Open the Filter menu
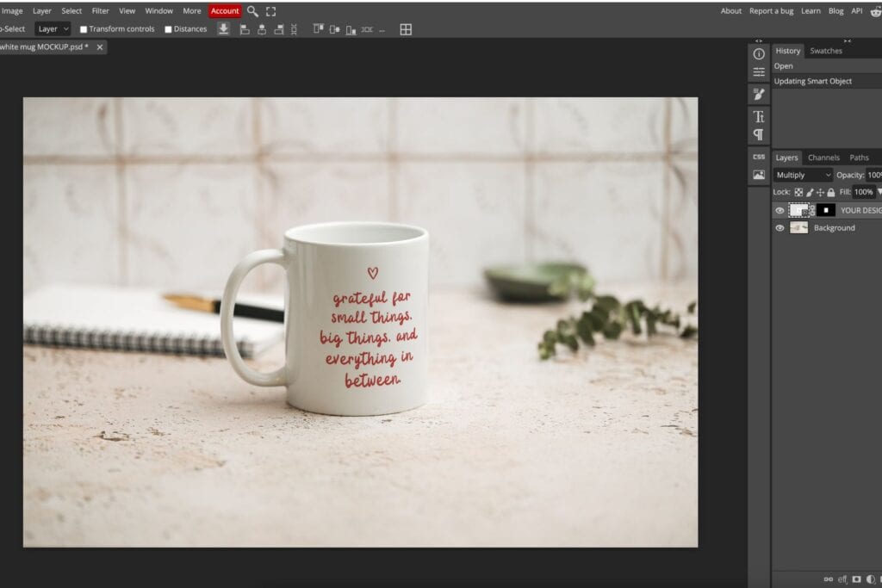This screenshot has height=588, width=882. pos(101,10)
